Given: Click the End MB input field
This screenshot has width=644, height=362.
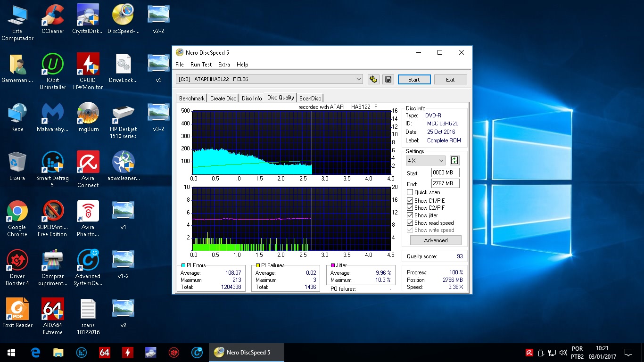Looking at the screenshot, I should 445,183.
